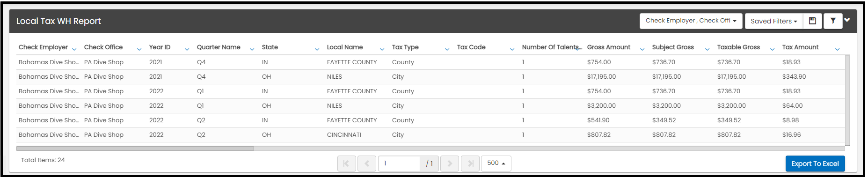868x179 pixels.
Task: Click Total Items: 24 label
Action: [43, 160]
